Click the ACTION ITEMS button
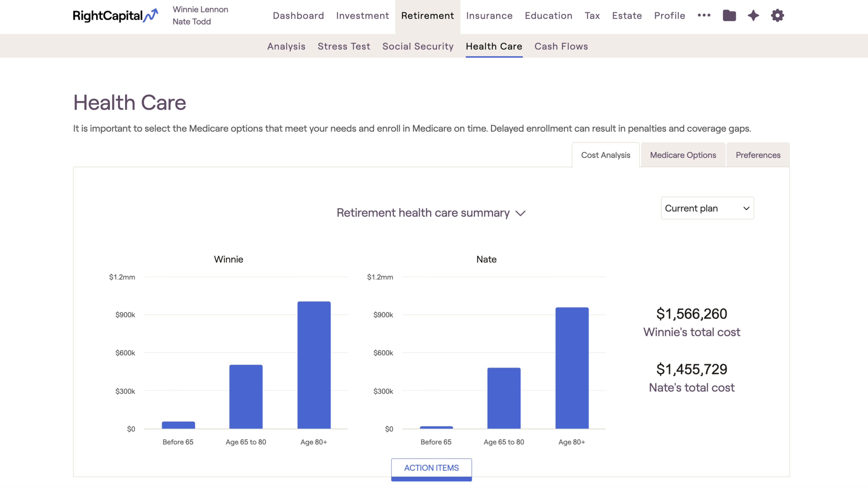Screen dimensions: 868x488 [x=431, y=468]
